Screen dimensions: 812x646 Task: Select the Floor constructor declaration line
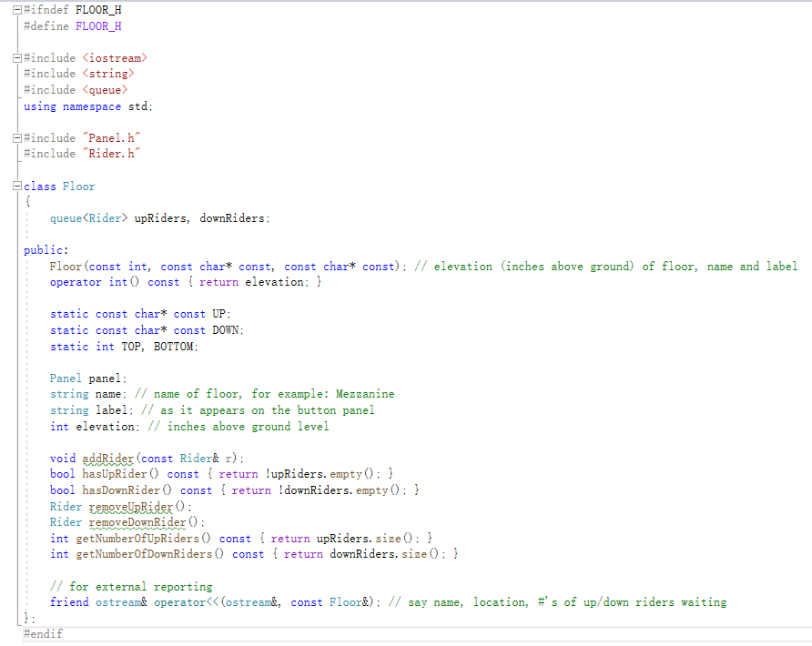(x=228, y=266)
